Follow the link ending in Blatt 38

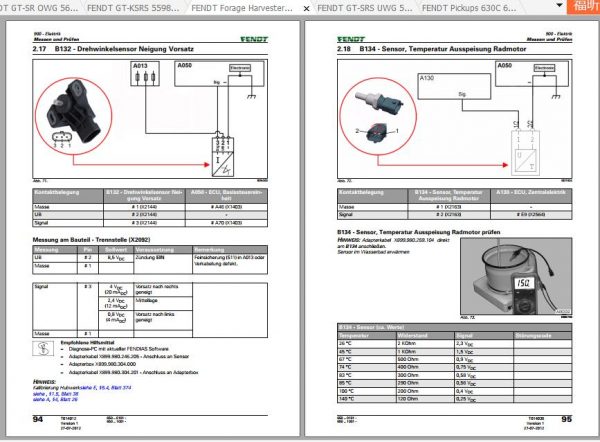point(55,394)
